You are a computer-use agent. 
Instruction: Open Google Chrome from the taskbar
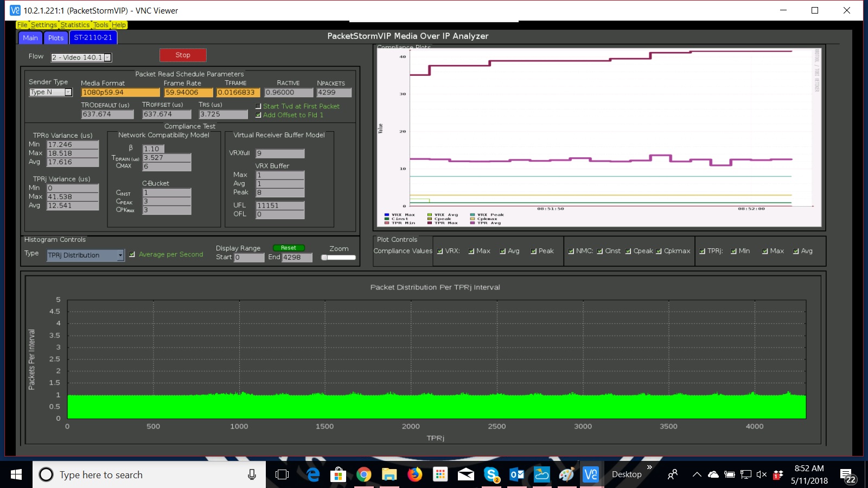click(x=364, y=475)
